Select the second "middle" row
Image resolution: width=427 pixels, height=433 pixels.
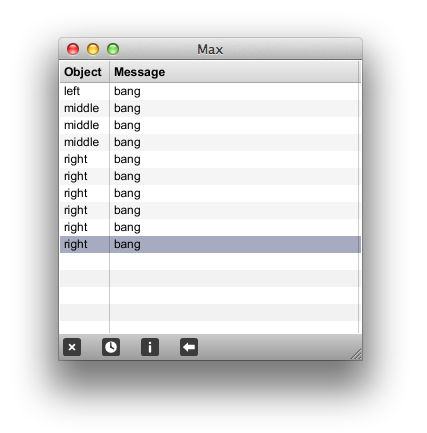point(210,125)
